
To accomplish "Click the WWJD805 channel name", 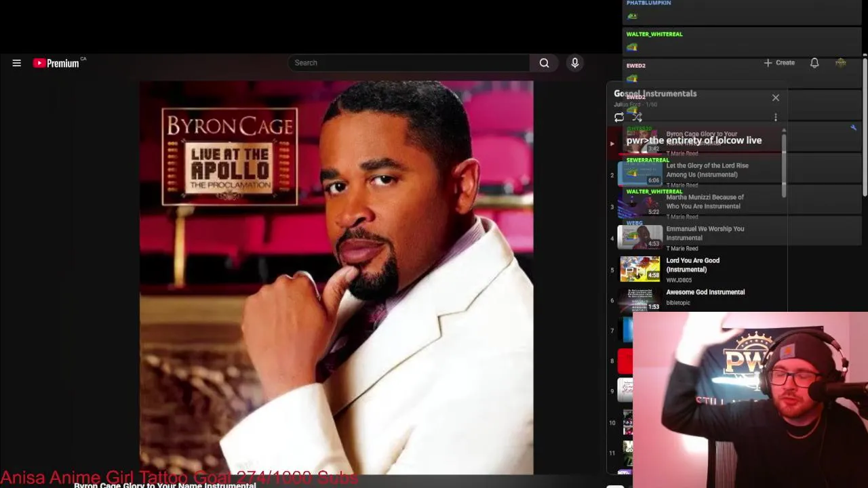I will coord(679,280).
